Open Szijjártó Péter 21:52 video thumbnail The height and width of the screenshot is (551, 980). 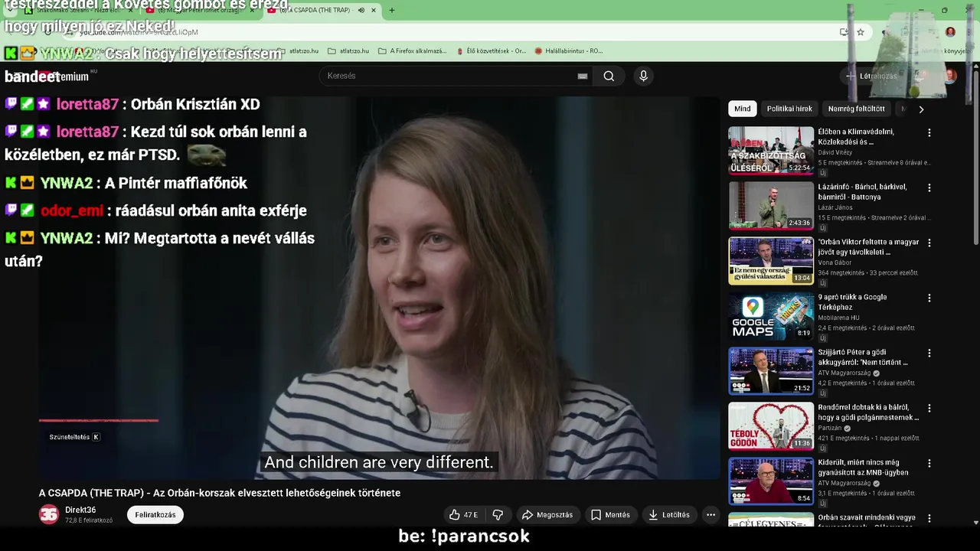click(771, 371)
